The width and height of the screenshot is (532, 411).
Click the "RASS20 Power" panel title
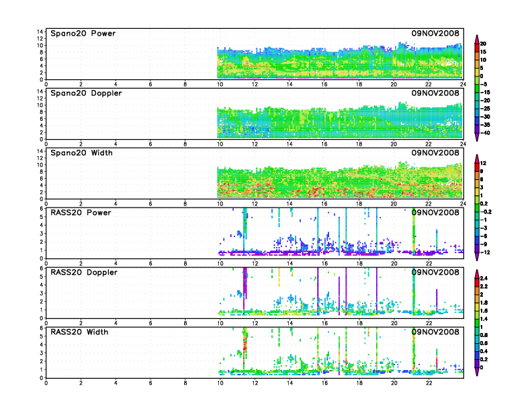point(81,213)
